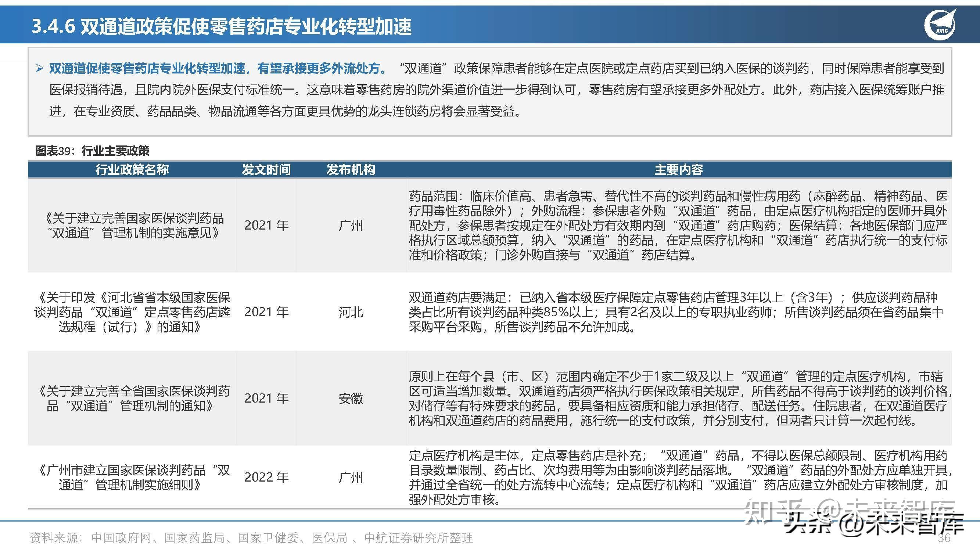Select the content cell starting 双通道药店要满足
This screenshot has width=980, height=551.
pyautogui.click(x=676, y=312)
